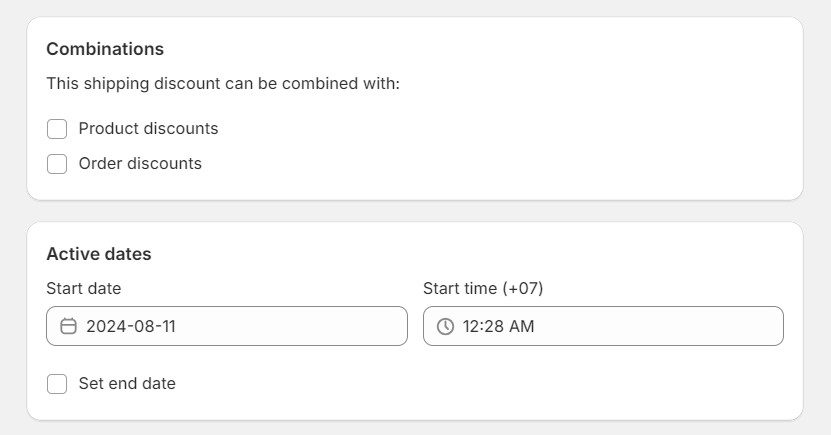Tick the Order discounts checkbox

pos(57,164)
